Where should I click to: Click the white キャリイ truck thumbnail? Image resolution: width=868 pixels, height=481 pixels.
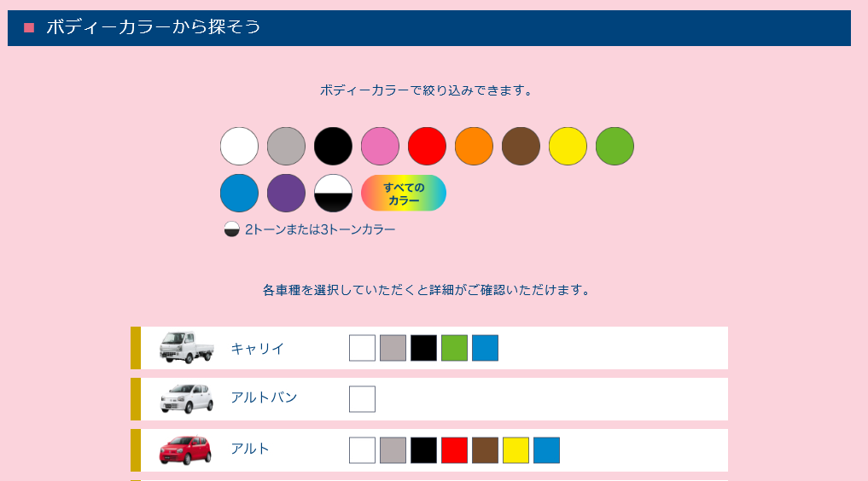(x=187, y=348)
